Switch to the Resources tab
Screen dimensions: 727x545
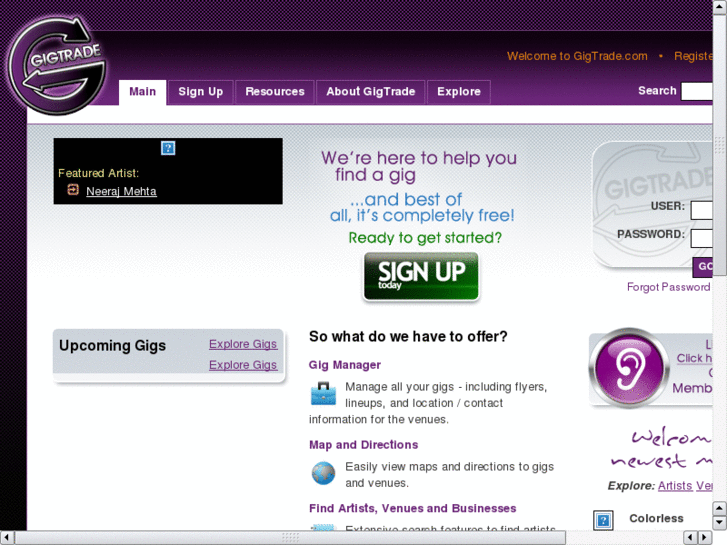point(275,92)
